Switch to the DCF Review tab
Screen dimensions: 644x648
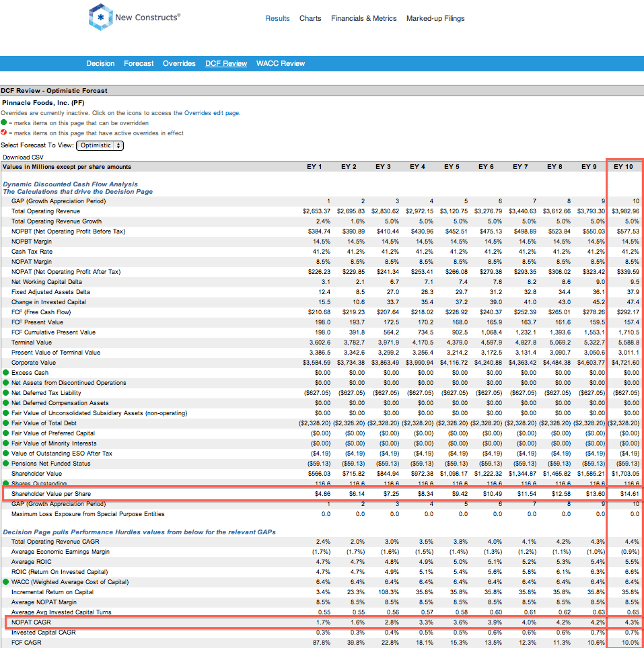226,64
